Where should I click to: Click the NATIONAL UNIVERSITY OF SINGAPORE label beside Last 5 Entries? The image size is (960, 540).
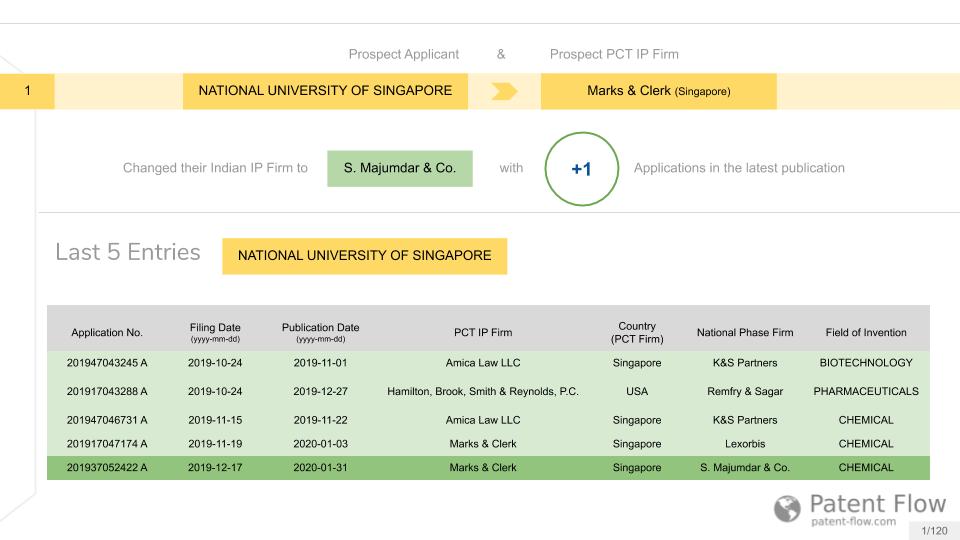[364, 256]
